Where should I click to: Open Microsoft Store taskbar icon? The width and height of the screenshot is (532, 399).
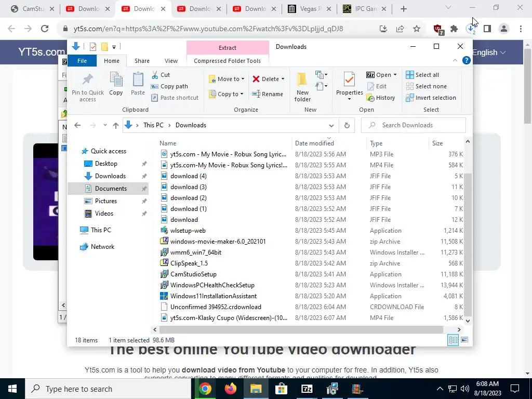(281, 389)
